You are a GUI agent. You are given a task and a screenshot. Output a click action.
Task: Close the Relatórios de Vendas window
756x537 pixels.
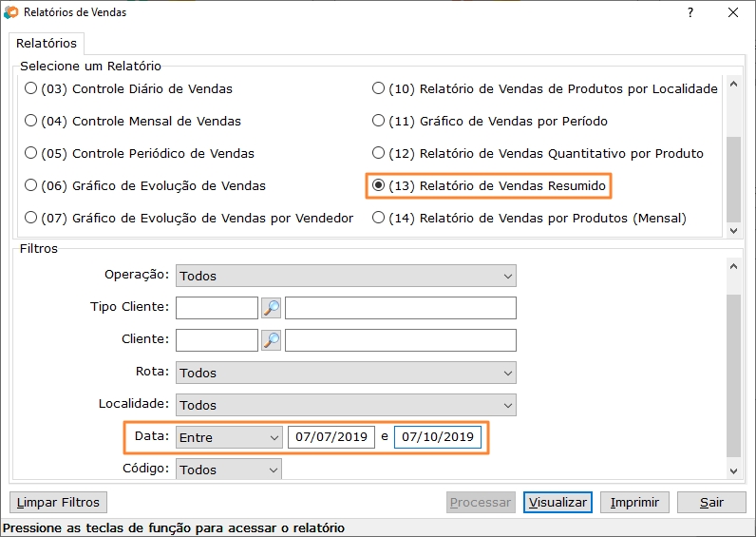tap(733, 12)
